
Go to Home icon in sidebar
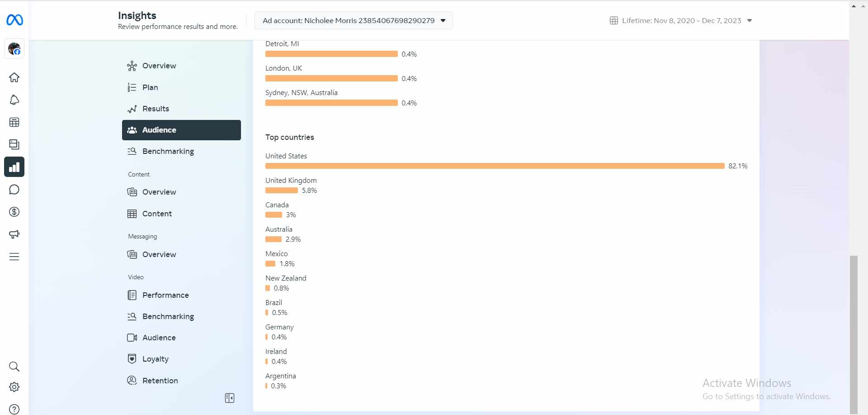point(14,77)
